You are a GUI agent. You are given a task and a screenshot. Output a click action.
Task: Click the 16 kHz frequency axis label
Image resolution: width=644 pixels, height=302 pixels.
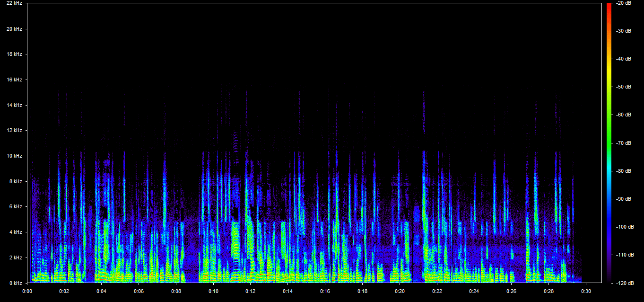(x=14, y=80)
